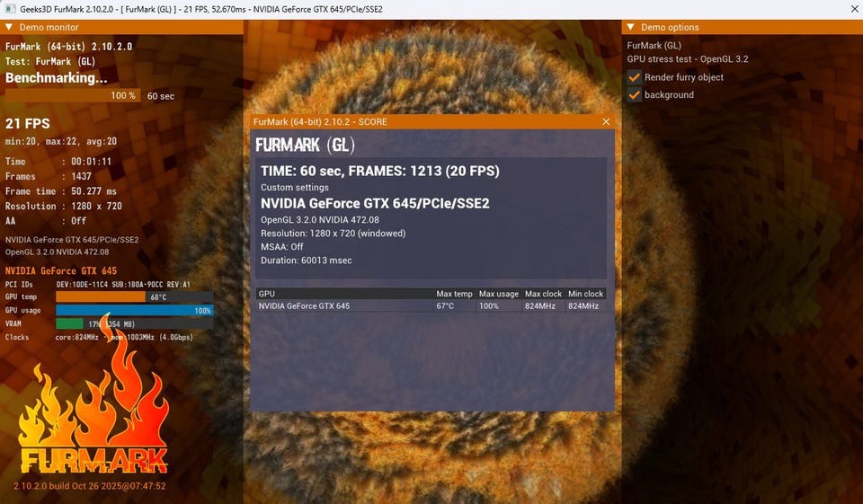Click the AA Off readout
The image size is (863, 504).
click(46, 221)
